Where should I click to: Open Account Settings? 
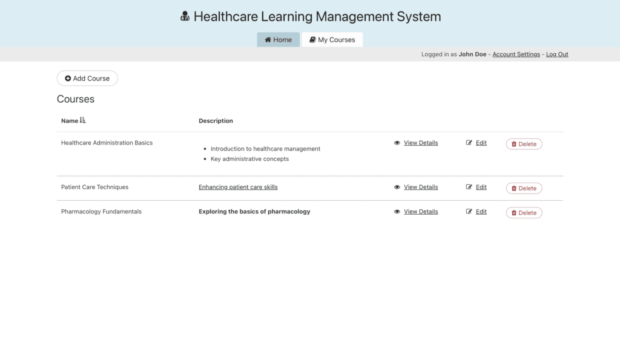516,54
